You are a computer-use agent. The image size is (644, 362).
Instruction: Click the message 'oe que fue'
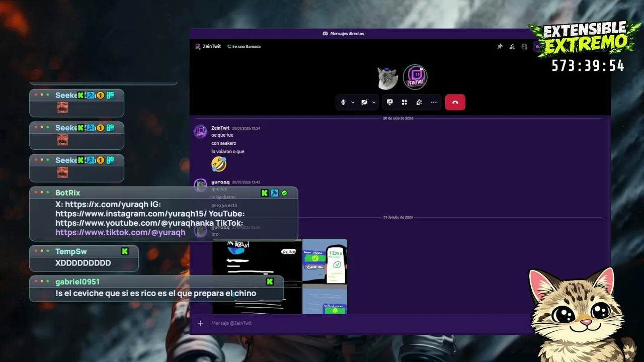coord(222,135)
